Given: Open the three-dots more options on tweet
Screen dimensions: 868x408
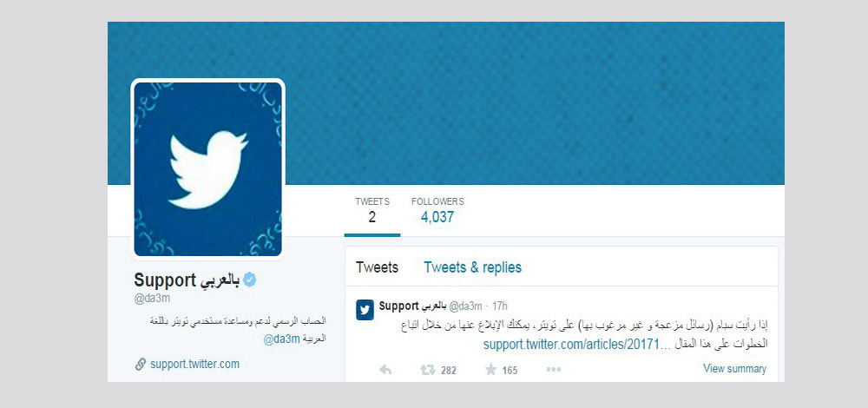Looking at the screenshot, I should point(554,370).
